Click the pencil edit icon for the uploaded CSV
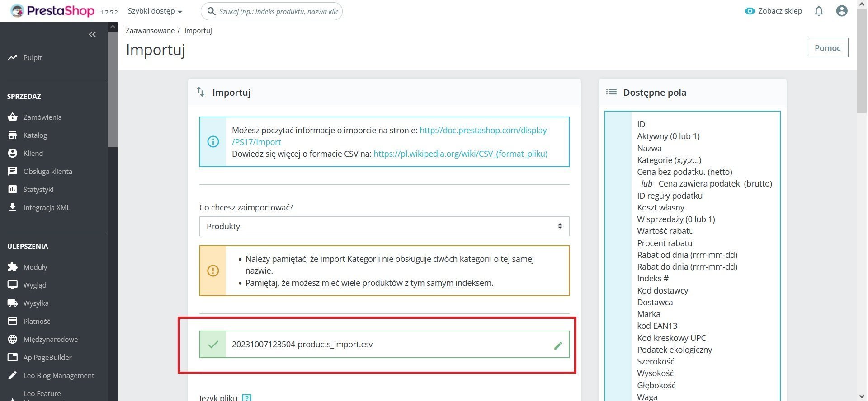Image resolution: width=868 pixels, height=401 pixels. coord(558,345)
